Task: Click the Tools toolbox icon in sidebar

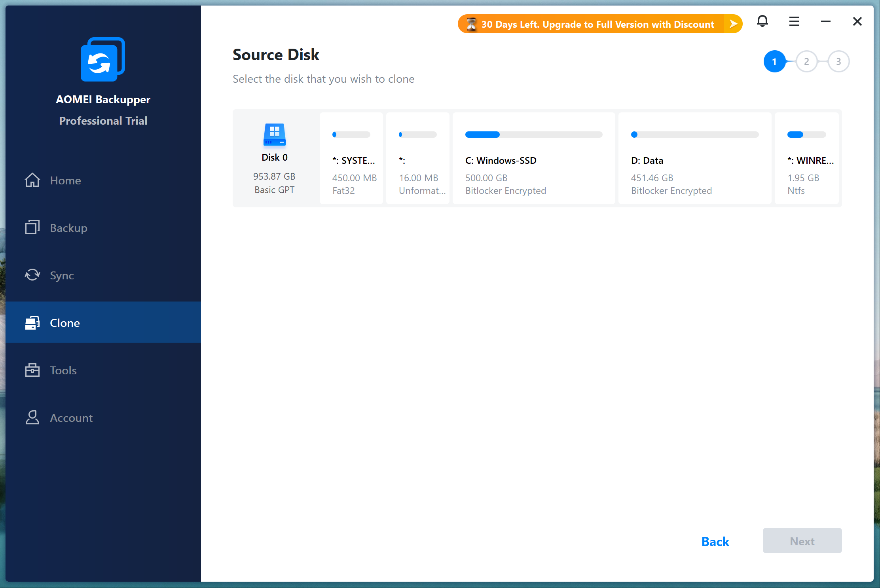Action: click(x=32, y=370)
